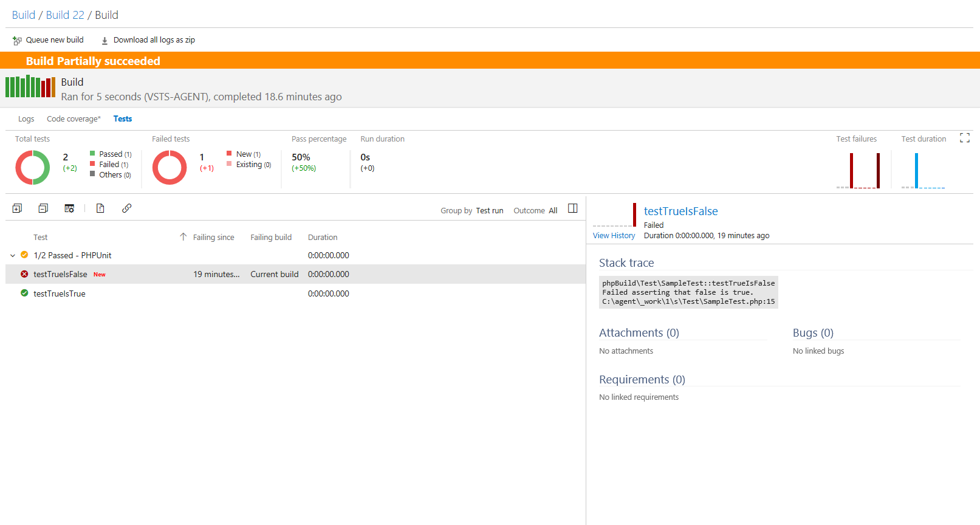Switch to the Logs tab
This screenshot has width=980, height=525.
pyautogui.click(x=26, y=119)
